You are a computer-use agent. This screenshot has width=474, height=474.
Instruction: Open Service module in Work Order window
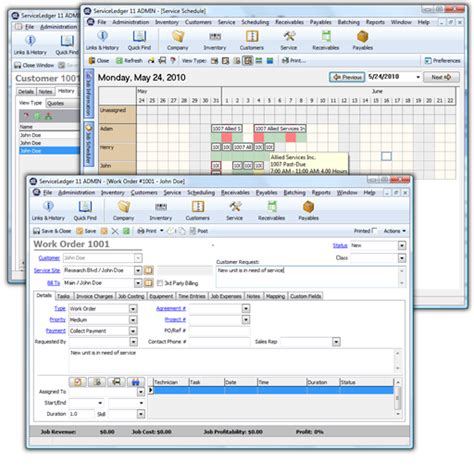235,211
